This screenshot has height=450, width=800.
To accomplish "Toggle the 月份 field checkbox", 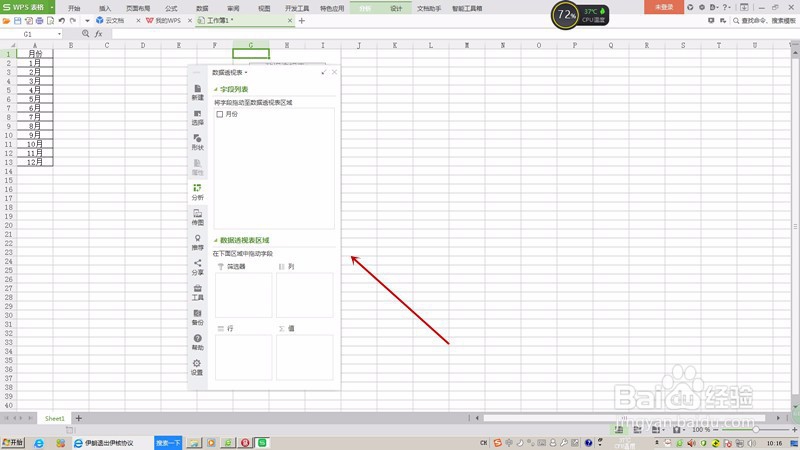I will click(220, 114).
